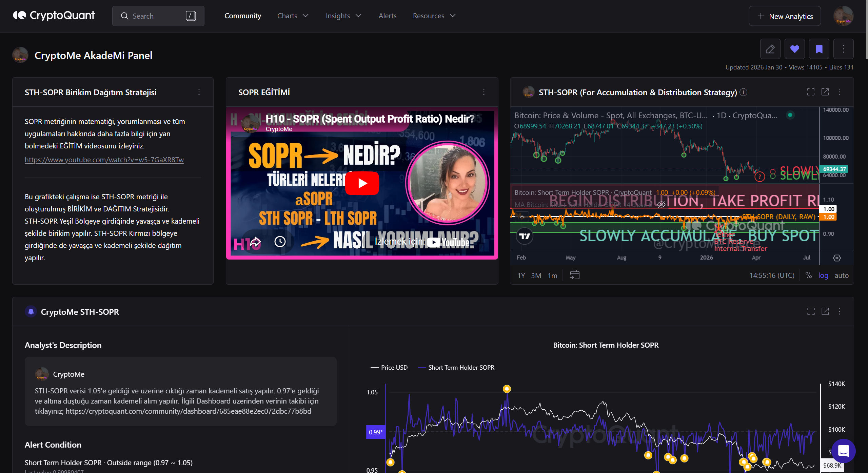Image resolution: width=868 pixels, height=473 pixels.
Task: Go to the Community page
Action: coord(242,16)
